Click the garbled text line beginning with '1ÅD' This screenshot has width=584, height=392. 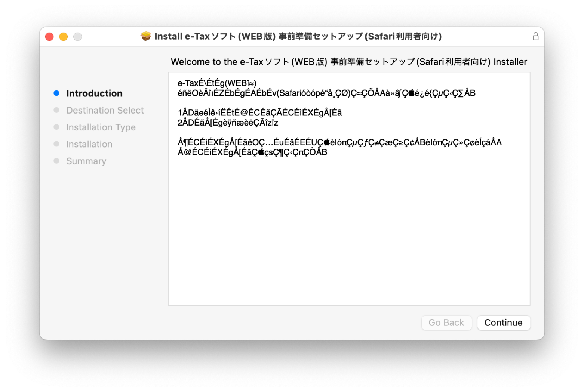point(260,112)
